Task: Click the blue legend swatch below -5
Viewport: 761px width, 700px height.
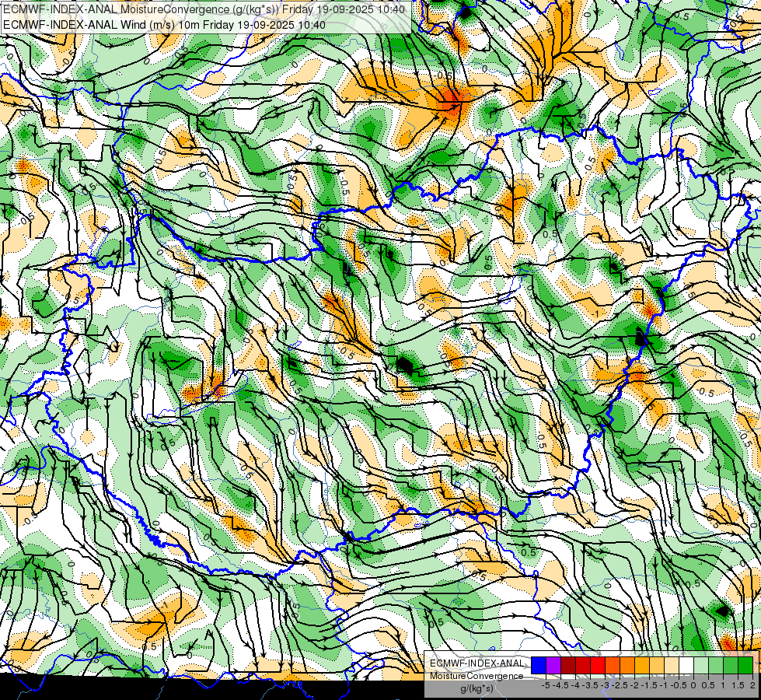Action: click(x=539, y=666)
